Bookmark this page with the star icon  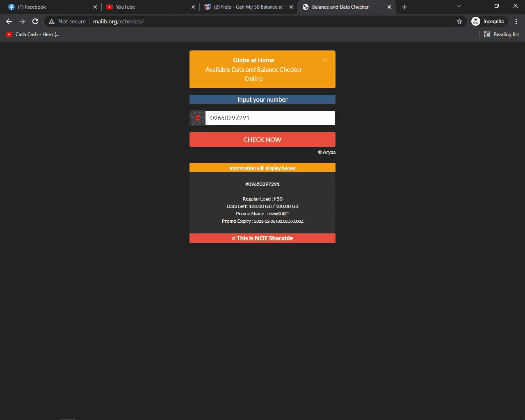click(459, 21)
